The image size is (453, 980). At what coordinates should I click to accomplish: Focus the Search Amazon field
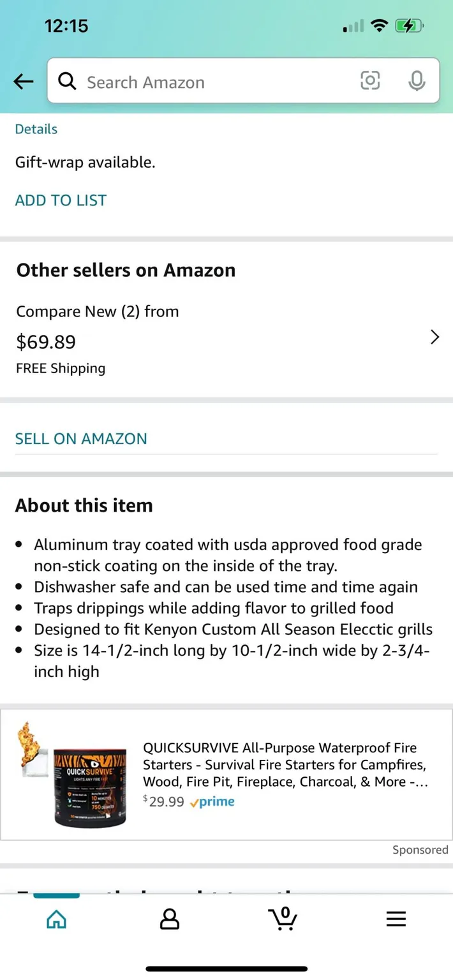coord(211,82)
